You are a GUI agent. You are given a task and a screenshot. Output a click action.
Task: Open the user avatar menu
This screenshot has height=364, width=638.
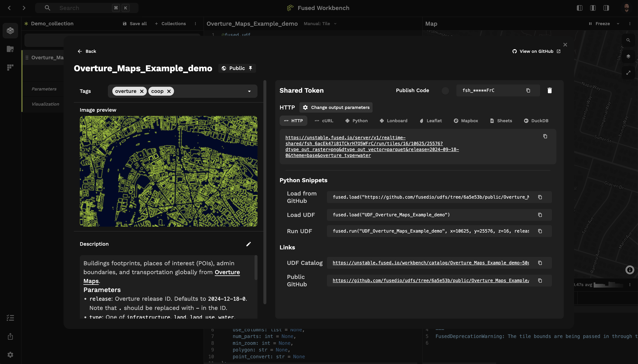[627, 8]
